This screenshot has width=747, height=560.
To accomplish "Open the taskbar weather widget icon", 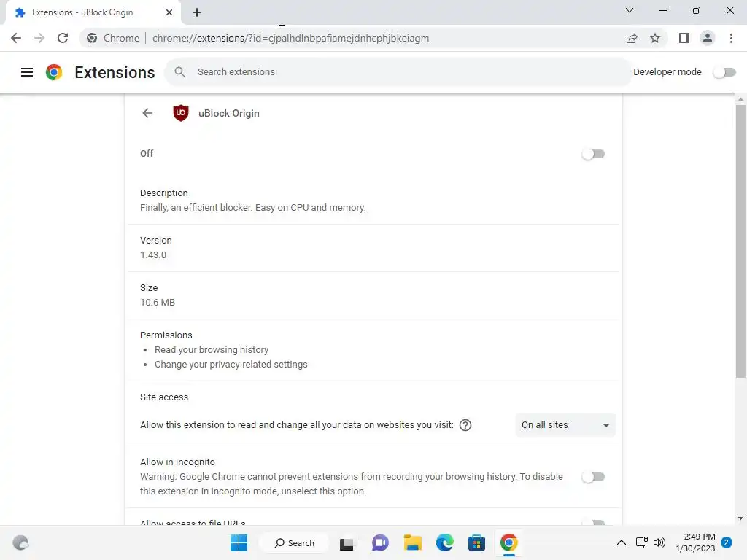I will coord(20,542).
